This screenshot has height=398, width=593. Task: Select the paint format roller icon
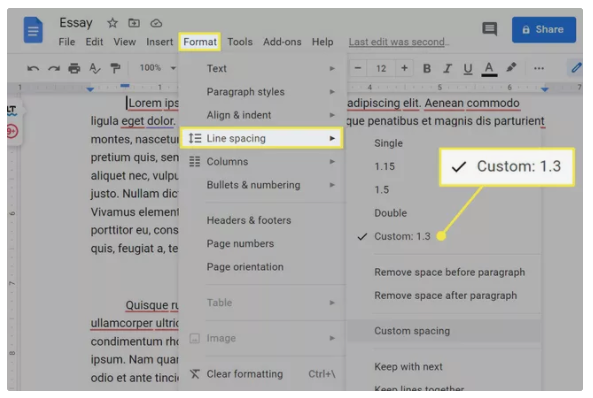point(115,68)
